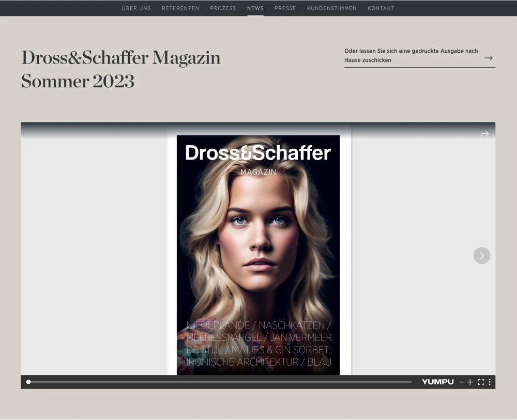
Task: Click the Dross&Schaffer magazine cover
Action: coord(258,255)
